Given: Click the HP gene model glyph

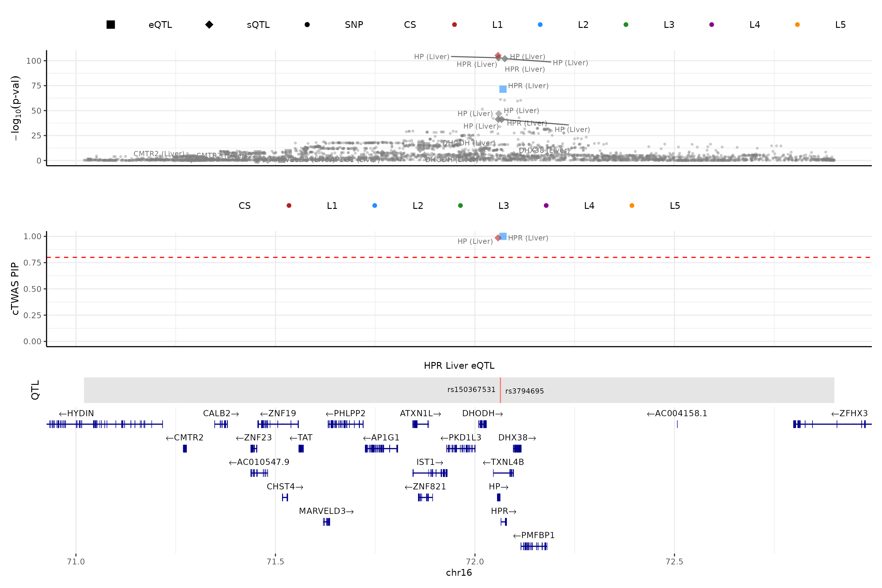Looking at the screenshot, I should tap(498, 498).
